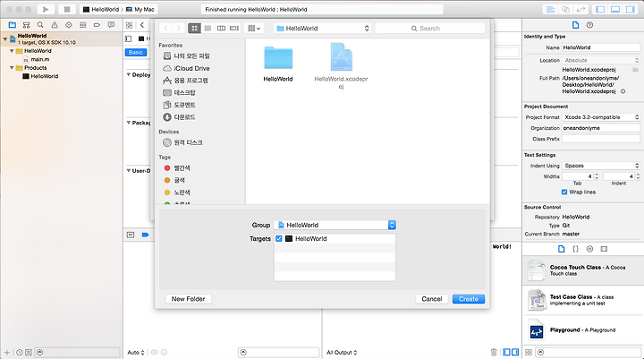Toggle the Wrap lines checkbox
Viewport: 644px width, 359px height.
[564, 192]
